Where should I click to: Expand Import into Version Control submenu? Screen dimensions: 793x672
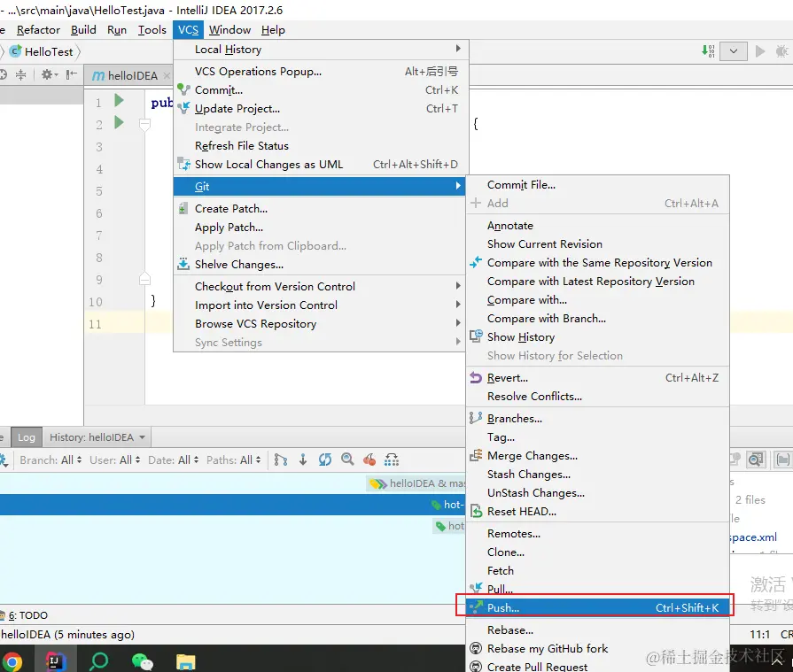[x=319, y=305]
